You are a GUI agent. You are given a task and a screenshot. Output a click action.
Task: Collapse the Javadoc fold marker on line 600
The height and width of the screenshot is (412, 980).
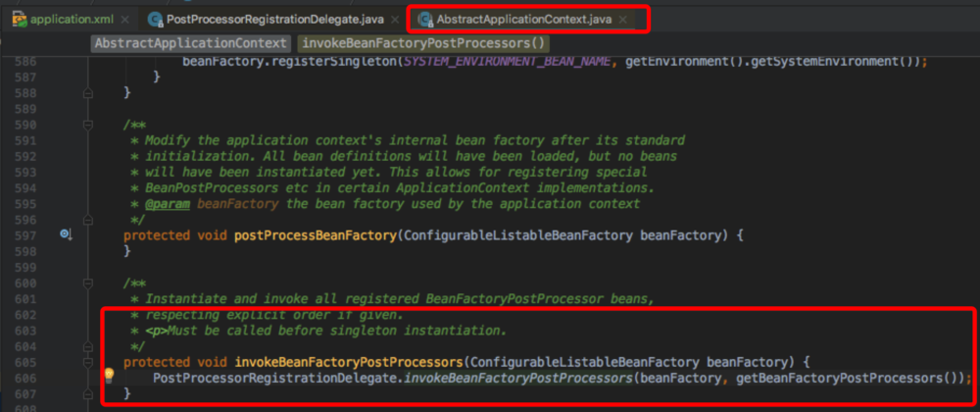[x=88, y=283]
